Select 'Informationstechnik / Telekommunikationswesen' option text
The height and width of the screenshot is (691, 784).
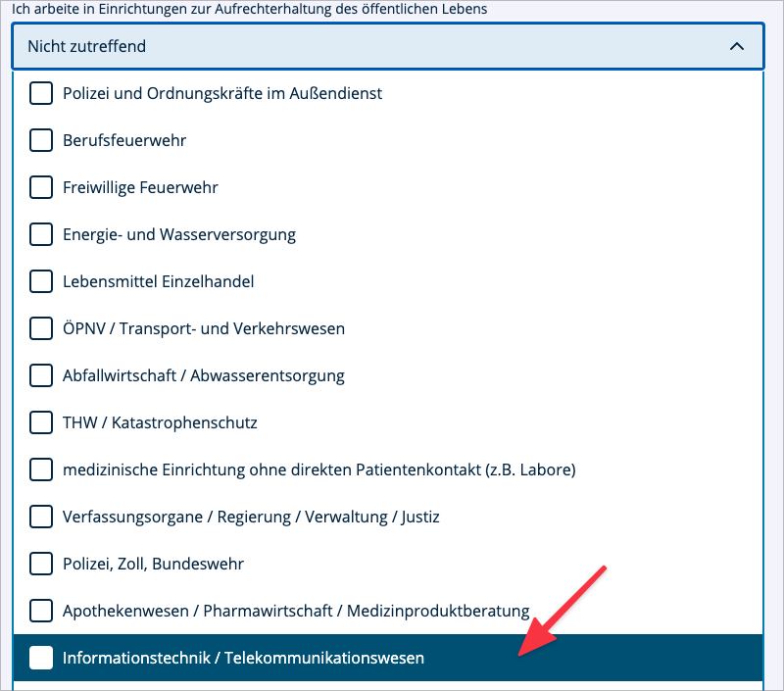[243, 658]
